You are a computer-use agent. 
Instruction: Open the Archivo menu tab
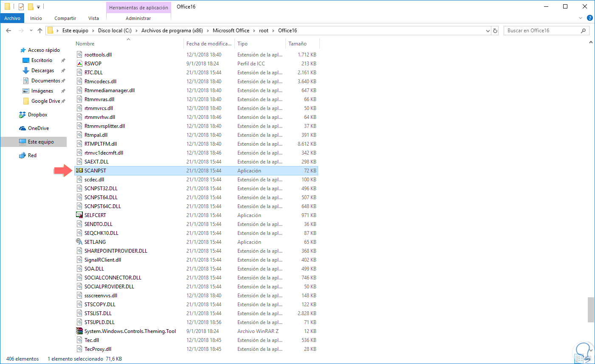click(x=12, y=18)
